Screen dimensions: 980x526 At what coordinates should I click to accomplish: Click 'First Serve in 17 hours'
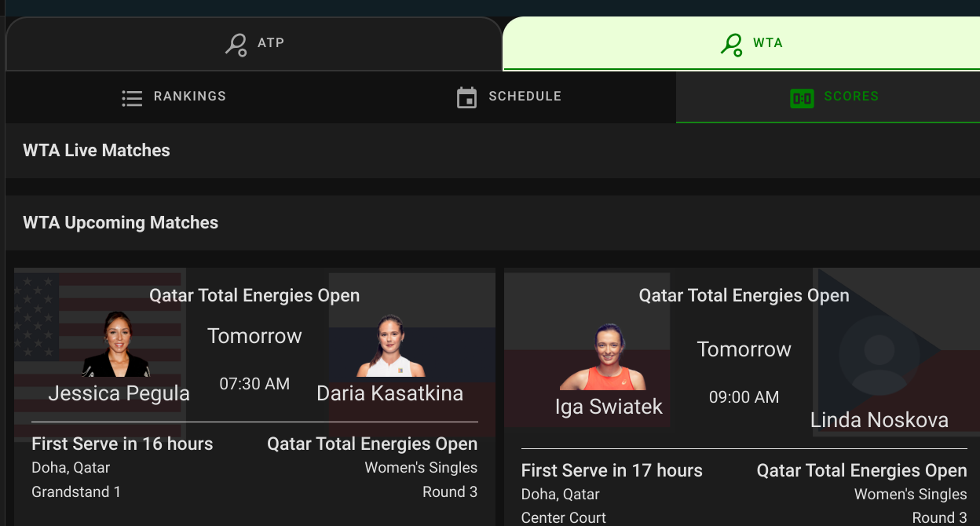click(612, 470)
